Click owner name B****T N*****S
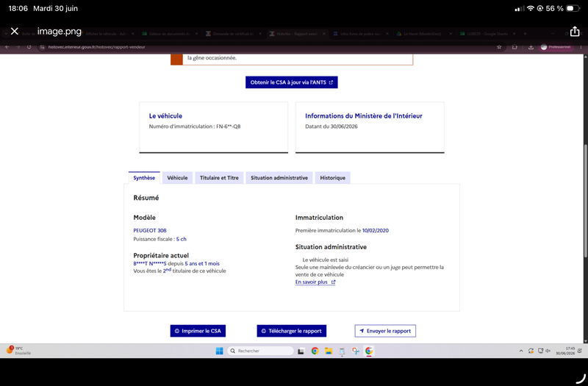Image resolution: width=588 pixels, height=386 pixels. point(150,263)
